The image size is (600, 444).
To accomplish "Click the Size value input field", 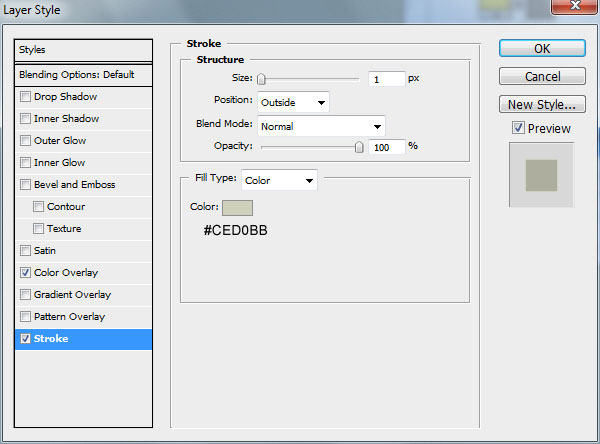I will click(x=386, y=79).
